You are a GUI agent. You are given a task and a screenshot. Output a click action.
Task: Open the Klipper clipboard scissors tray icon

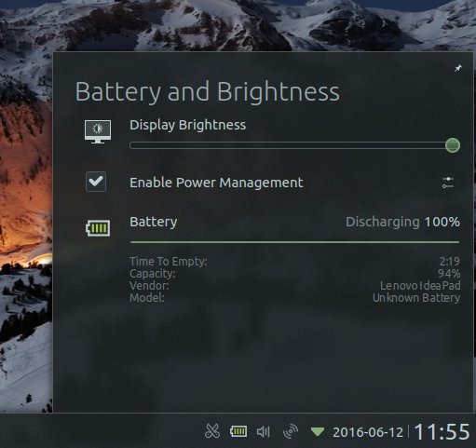click(212, 431)
